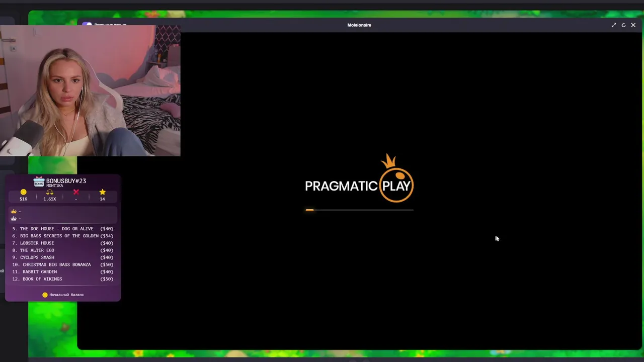Select Big Bass Secrets of the Golden row
This screenshot has height=362, width=644.
point(63,236)
